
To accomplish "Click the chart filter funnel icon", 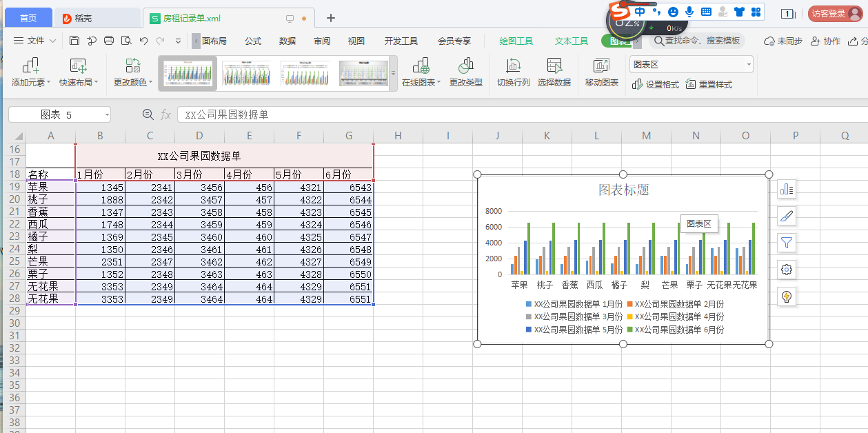I will coord(786,242).
